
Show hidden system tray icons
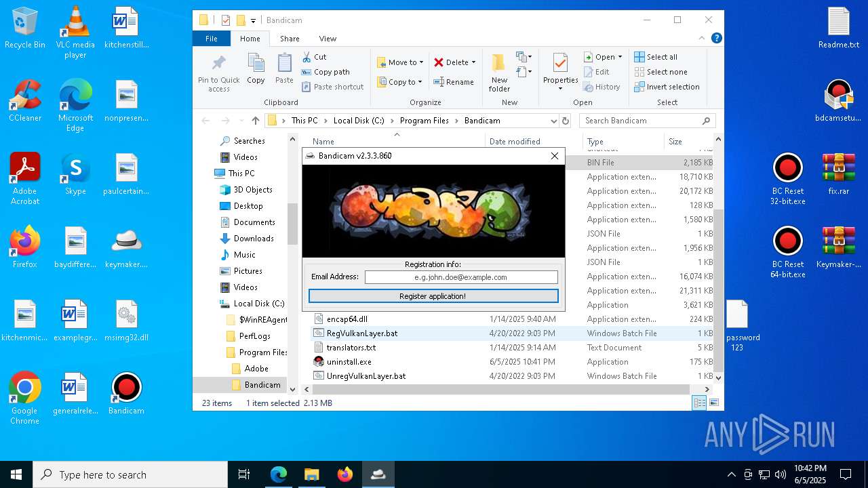(x=731, y=474)
